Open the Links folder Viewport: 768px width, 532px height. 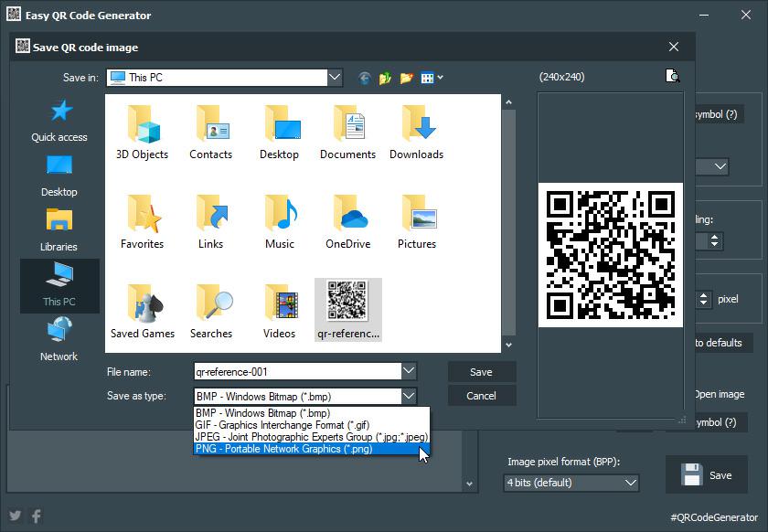point(210,222)
